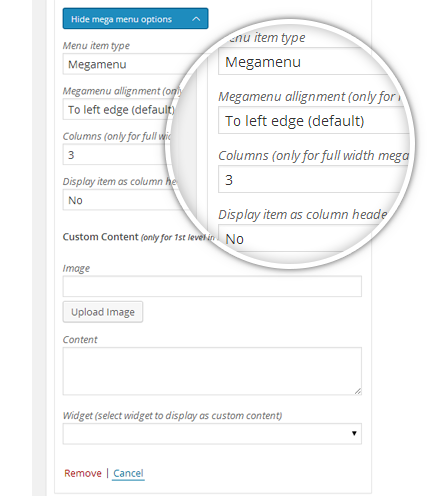The image size is (427, 496).
Task: Collapse options using the chevron-up arrow icon
Action: [x=196, y=19]
